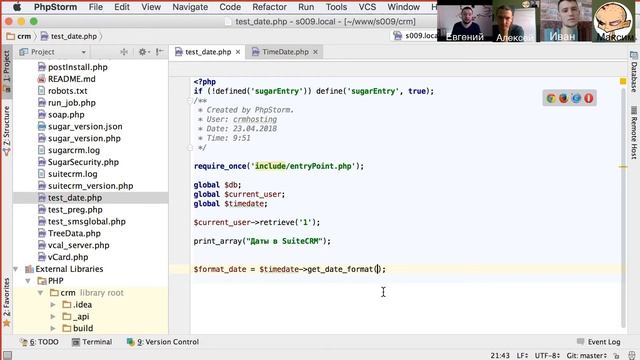Open the 6: TODO tool window

[x=39, y=342]
